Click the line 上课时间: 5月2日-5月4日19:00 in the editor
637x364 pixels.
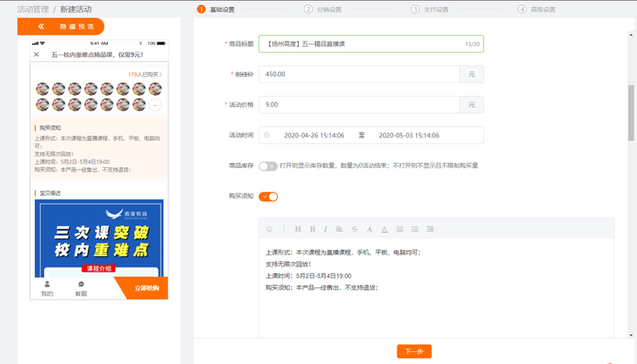pos(308,276)
